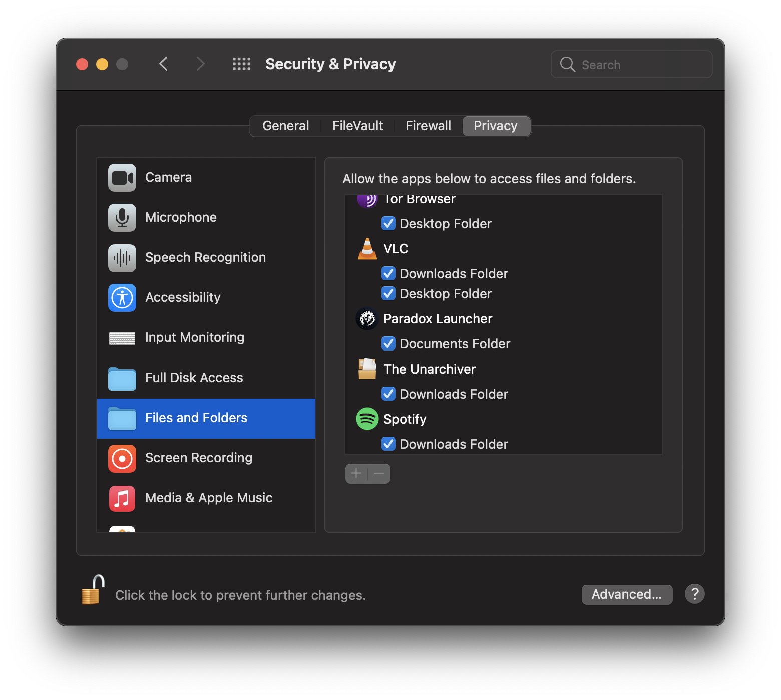This screenshot has height=700, width=781.
Task: Click the Full Disk Access folder icon
Action: tap(122, 379)
